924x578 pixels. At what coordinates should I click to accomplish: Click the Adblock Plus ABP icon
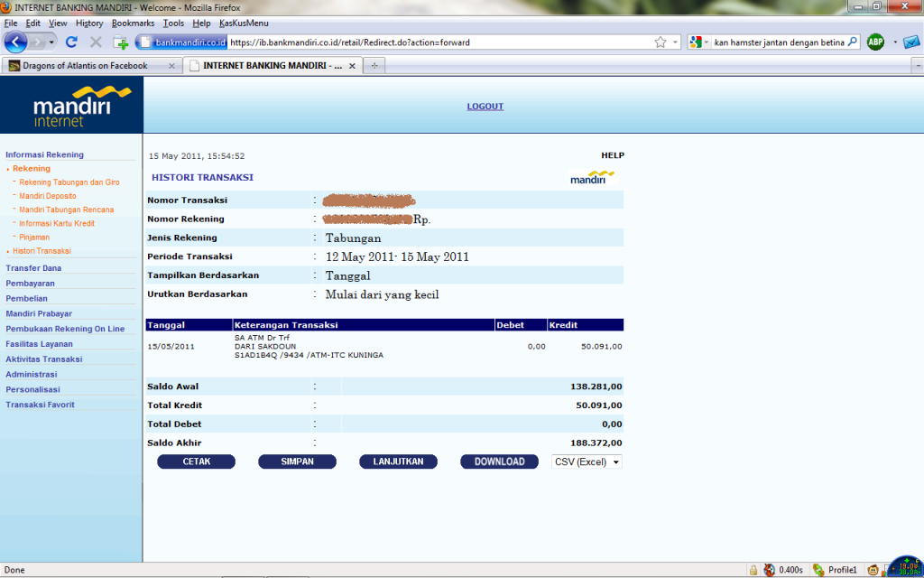click(875, 42)
